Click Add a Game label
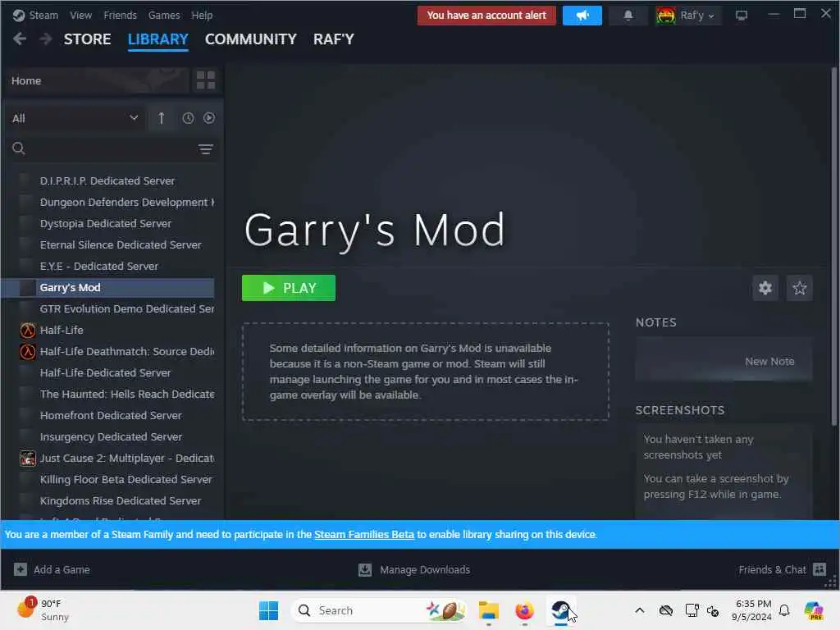This screenshot has width=840, height=630. [62, 569]
